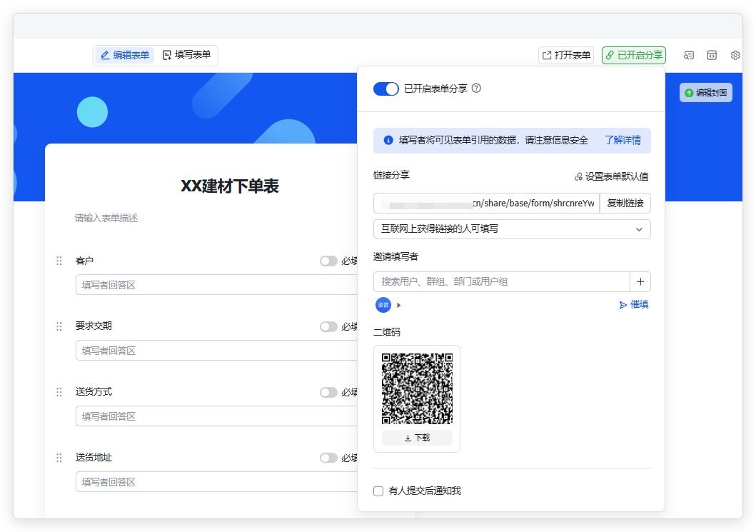The width and height of the screenshot is (756, 532).
Task: Click the 客户 answer area
Action: click(x=216, y=285)
